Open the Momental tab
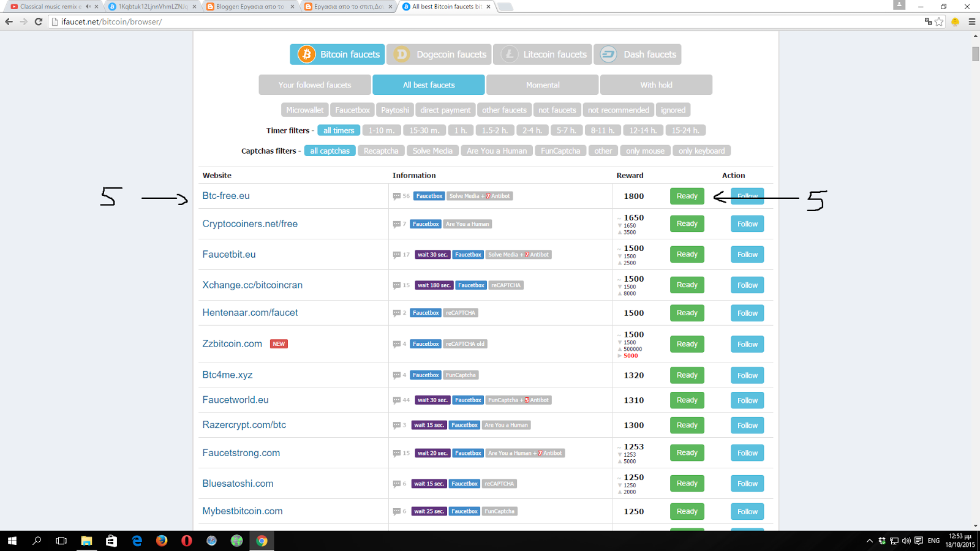The width and height of the screenshot is (980, 551). coord(543,85)
